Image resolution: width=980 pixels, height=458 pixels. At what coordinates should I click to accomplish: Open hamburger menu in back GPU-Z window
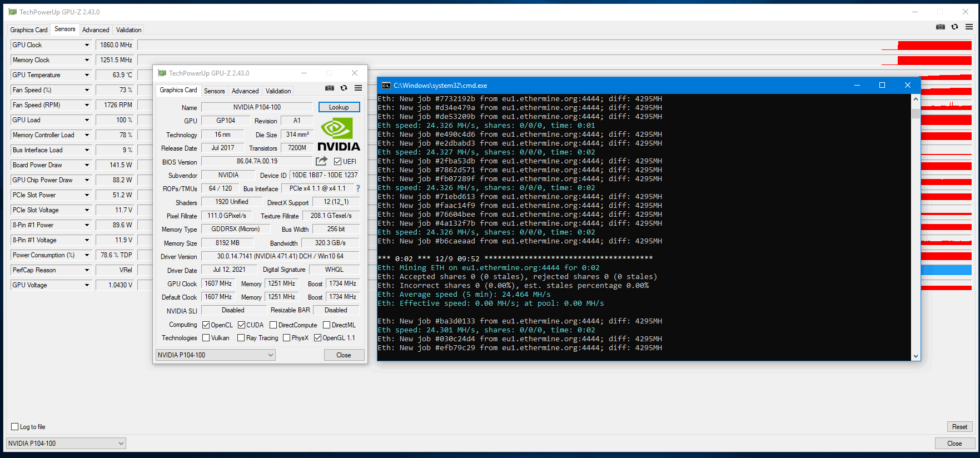(969, 27)
